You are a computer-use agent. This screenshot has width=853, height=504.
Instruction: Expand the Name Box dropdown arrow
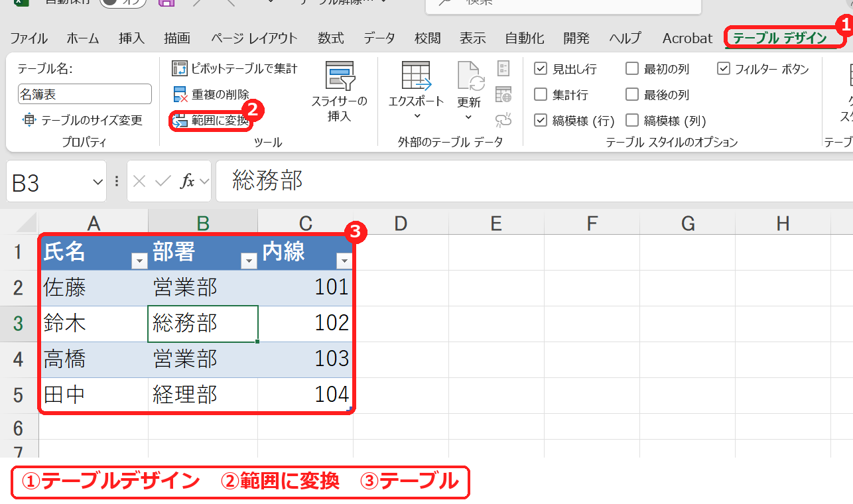[98, 182]
